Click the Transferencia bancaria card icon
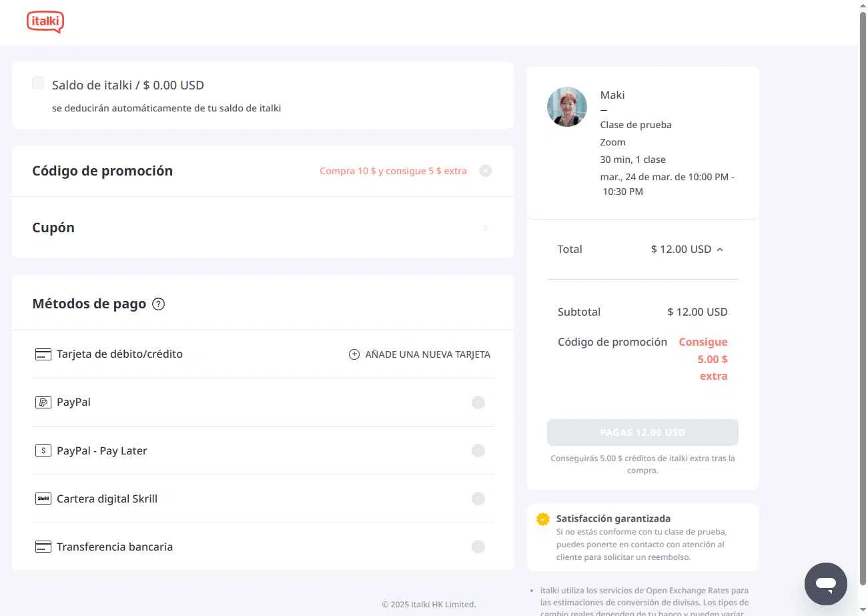This screenshot has width=868, height=616. 43,547
